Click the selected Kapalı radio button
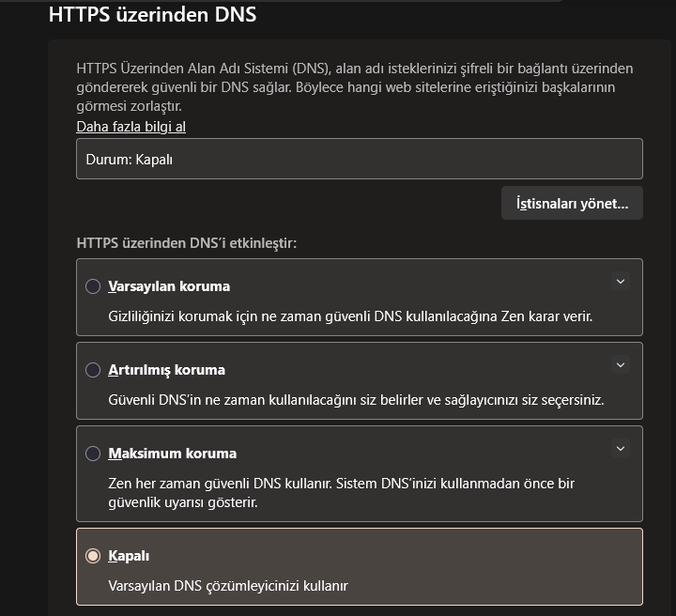The image size is (676, 616). pos(93,556)
